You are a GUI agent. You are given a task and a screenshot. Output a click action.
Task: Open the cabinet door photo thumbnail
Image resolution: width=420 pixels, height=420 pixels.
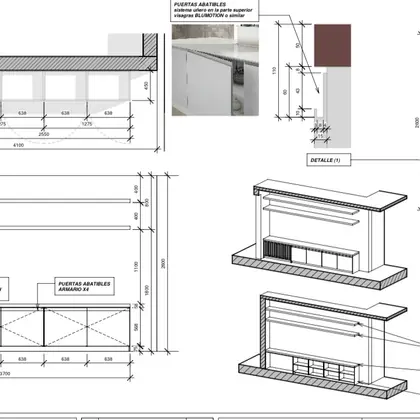(215, 70)
